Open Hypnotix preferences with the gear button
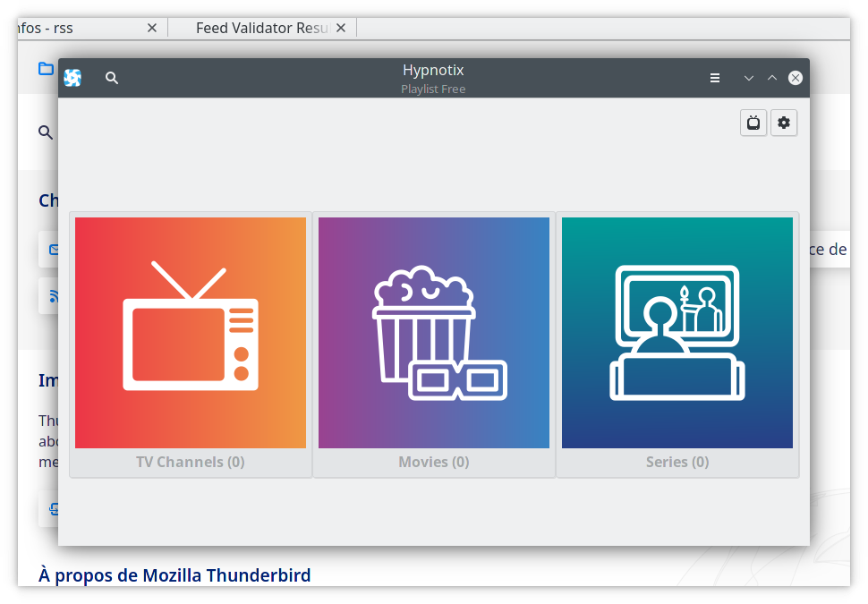The height and width of the screenshot is (604, 868). point(784,123)
